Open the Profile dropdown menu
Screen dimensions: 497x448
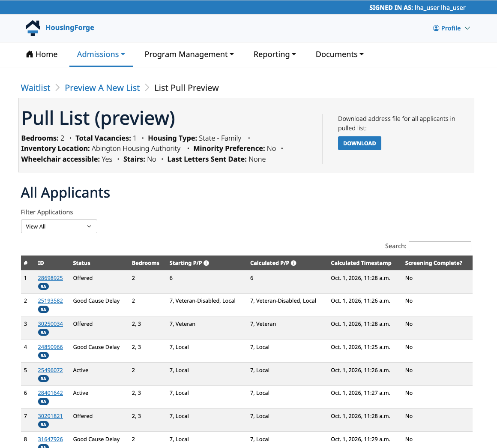click(451, 28)
